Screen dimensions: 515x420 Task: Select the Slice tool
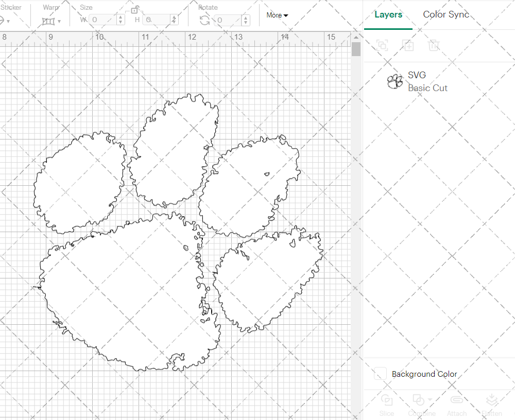[387, 400]
